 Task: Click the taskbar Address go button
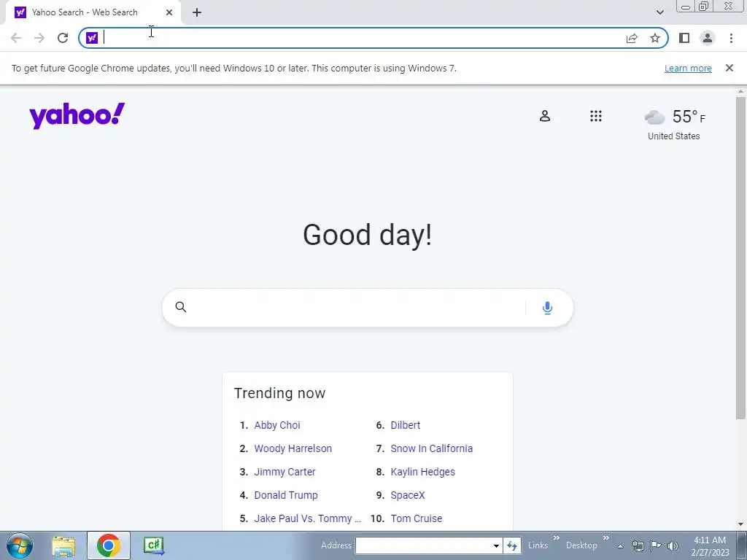(512, 545)
